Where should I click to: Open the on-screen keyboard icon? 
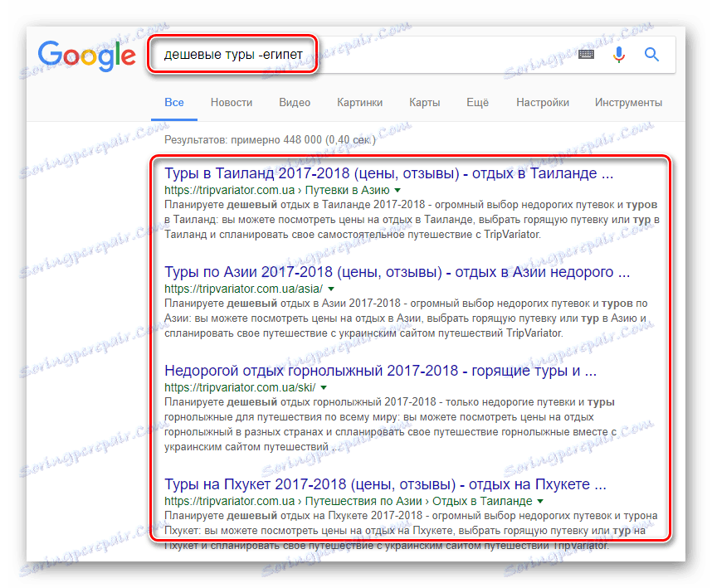point(587,55)
